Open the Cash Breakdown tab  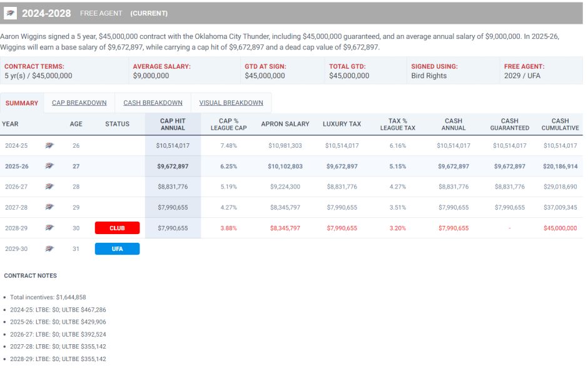[x=153, y=103]
